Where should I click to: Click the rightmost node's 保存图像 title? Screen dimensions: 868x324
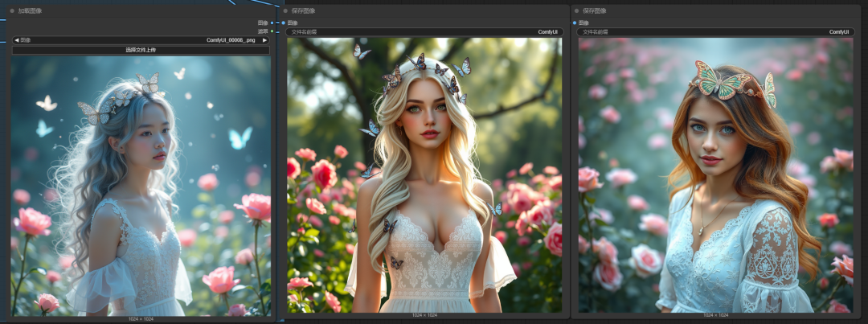[x=595, y=10]
